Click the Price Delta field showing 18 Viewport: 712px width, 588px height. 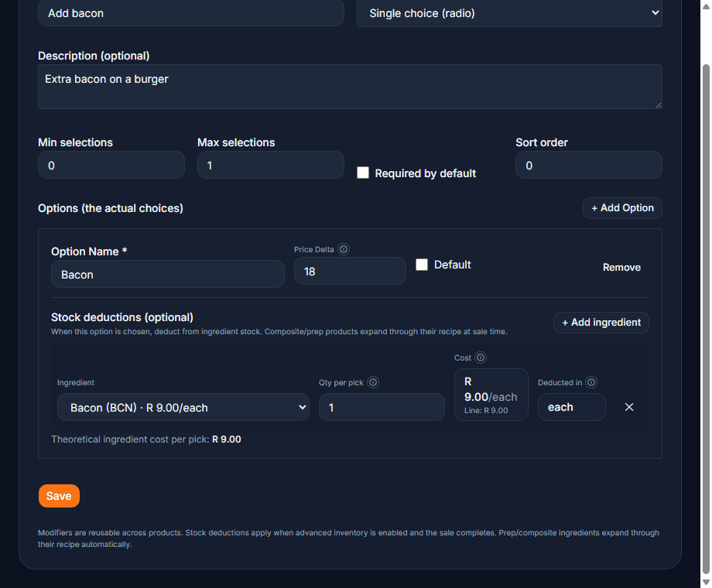(x=350, y=271)
